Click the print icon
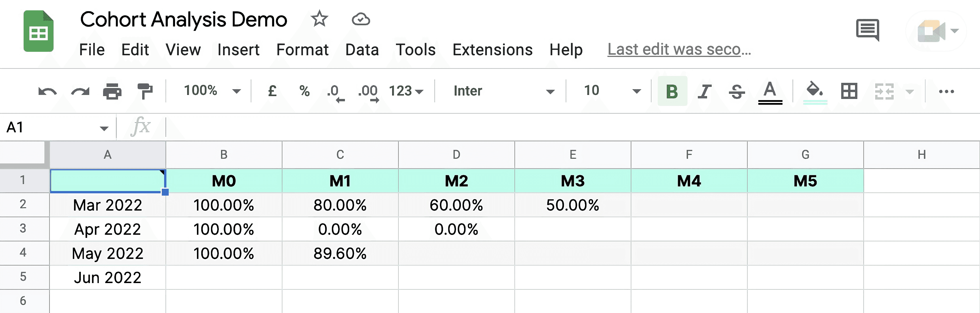Viewport: 980px width, 313px height. [x=112, y=91]
